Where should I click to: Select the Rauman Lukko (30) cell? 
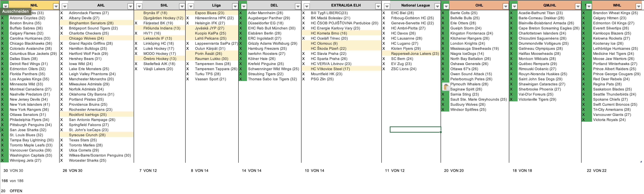(216, 59)
